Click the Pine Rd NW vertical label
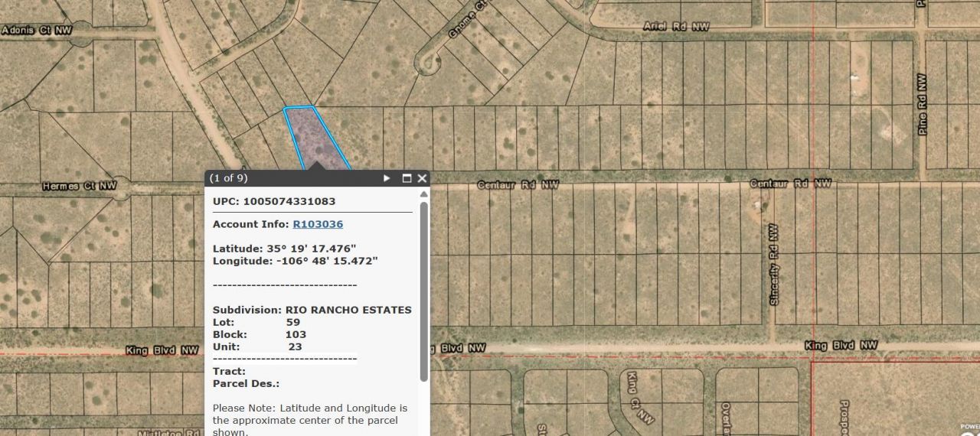 tap(922, 104)
